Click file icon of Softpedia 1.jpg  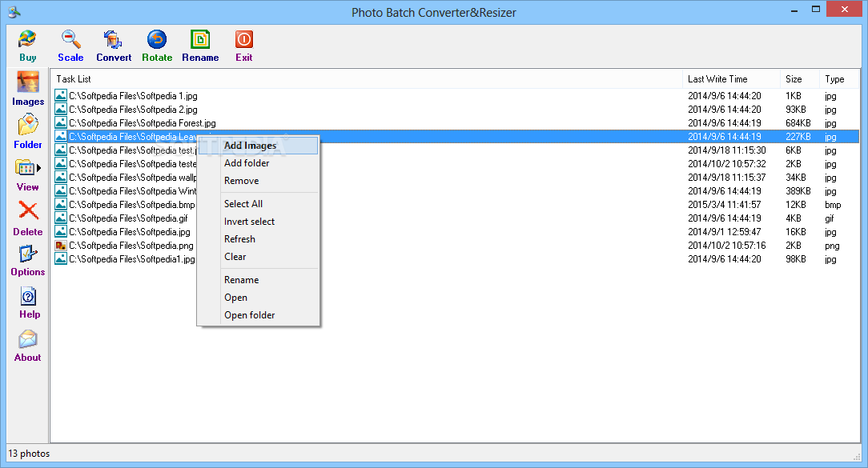61,96
